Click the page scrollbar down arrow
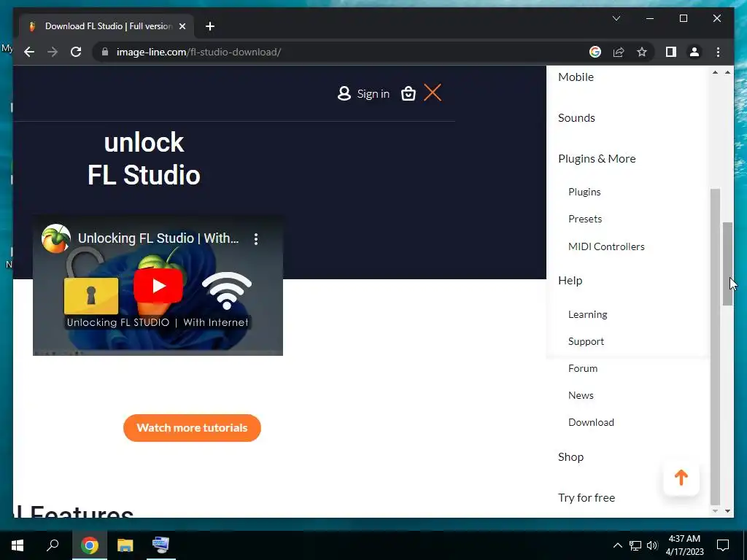 tap(727, 511)
